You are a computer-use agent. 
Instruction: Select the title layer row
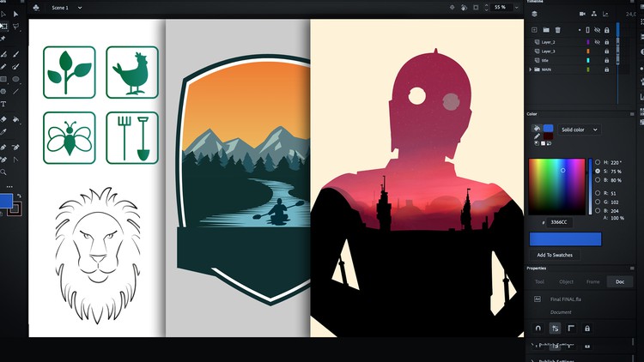[x=571, y=60]
